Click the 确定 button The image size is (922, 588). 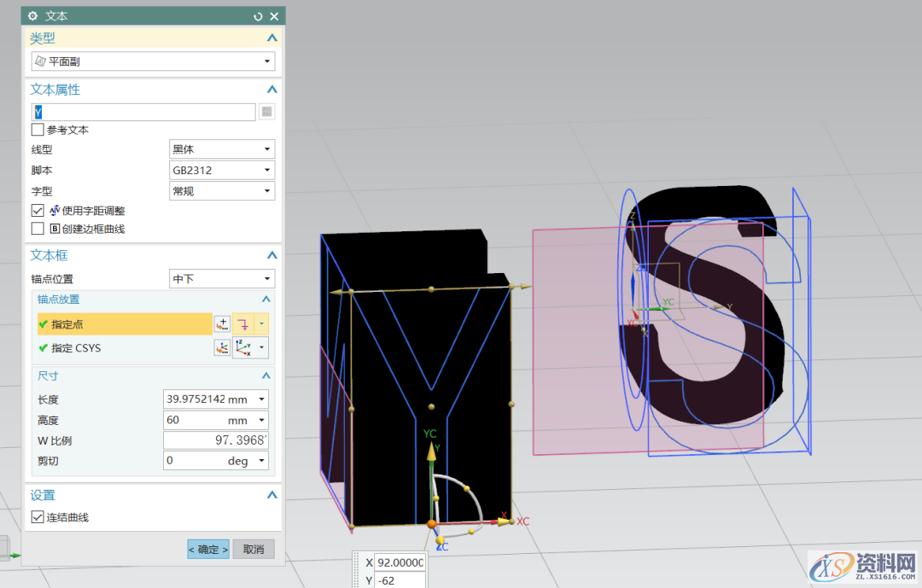(208, 549)
